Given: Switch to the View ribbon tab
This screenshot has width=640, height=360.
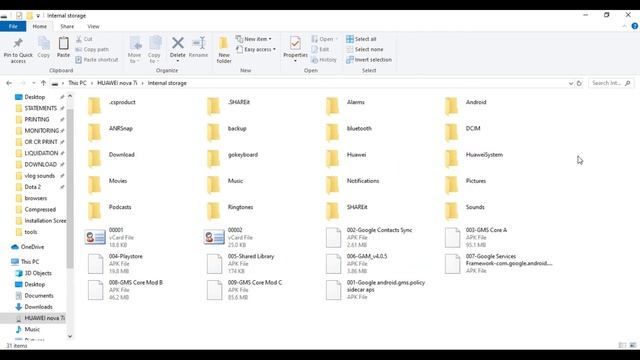Looking at the screenshot, I should pos(93,26).
